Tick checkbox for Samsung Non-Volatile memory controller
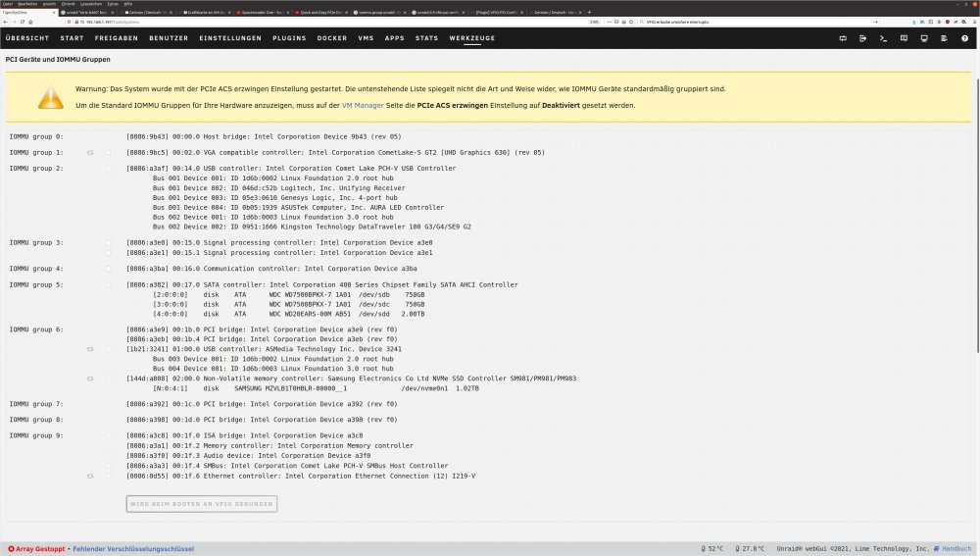The width and height of the screenshot is (980, 556). click(108, 379)
